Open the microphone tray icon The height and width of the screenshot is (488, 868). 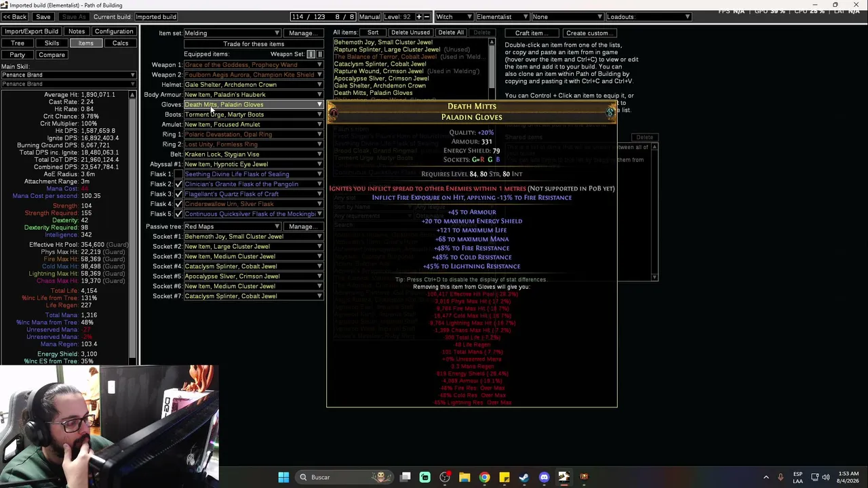[781, 477]
